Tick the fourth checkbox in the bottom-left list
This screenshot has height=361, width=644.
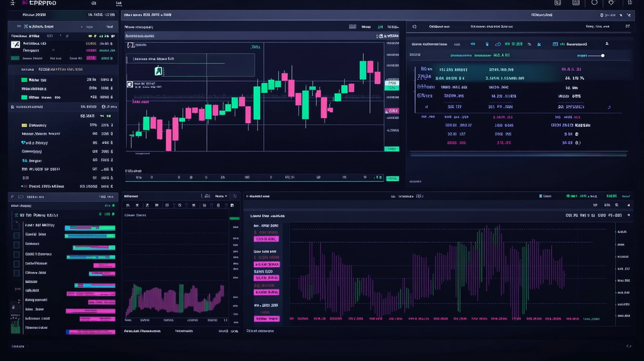click(x=17, y=255)
